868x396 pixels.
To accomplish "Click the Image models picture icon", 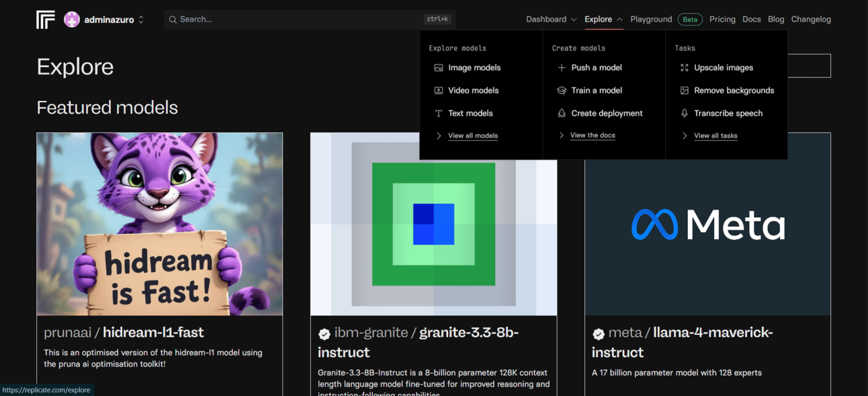I will pos(439,68).
